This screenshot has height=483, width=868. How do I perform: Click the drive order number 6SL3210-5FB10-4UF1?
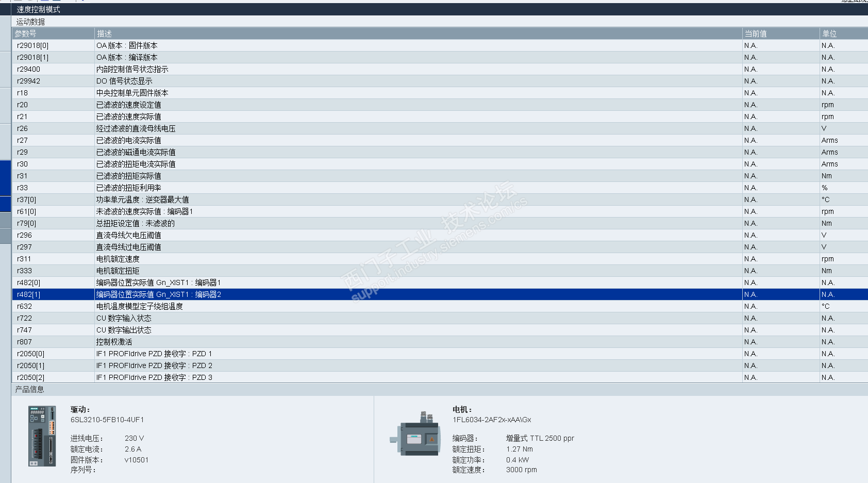click(107, 420)
